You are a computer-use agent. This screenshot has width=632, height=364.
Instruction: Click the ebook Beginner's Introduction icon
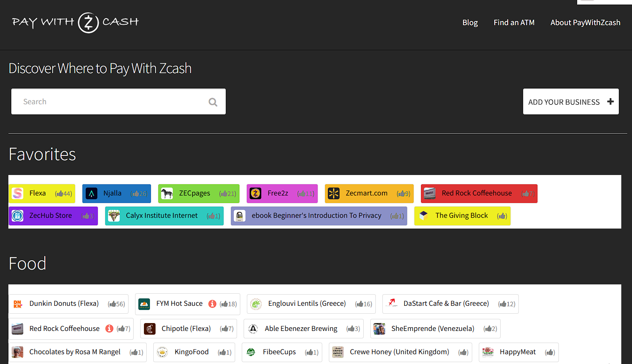pos(239,216)
